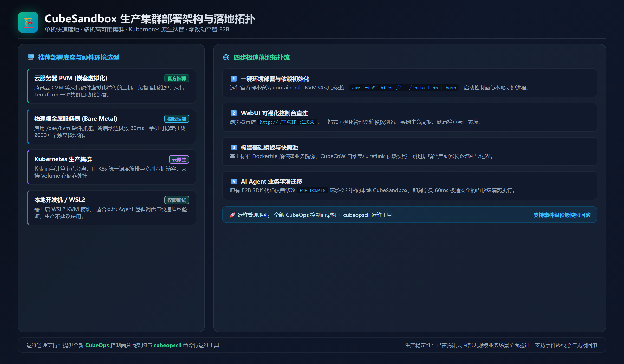This screenshot has height=364, width=624.
Task: Click the number 2 step icon
Action: [x=233, y=113]
